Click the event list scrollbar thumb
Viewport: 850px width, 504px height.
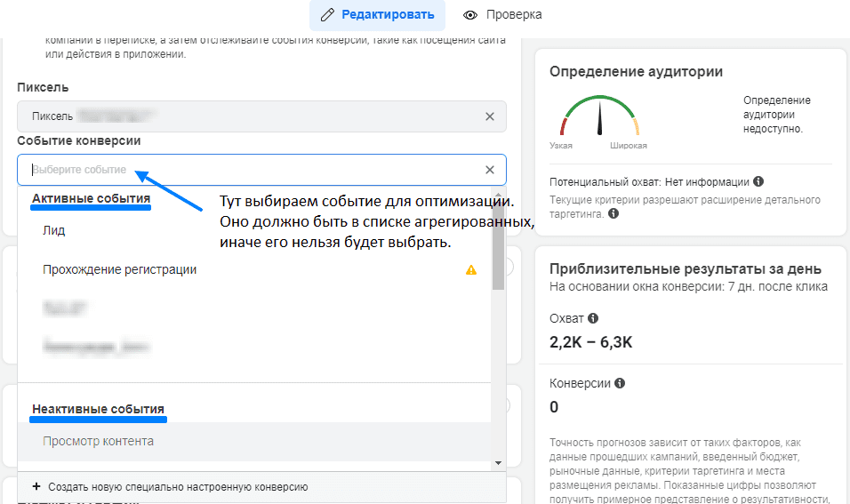tap(498, 244)
